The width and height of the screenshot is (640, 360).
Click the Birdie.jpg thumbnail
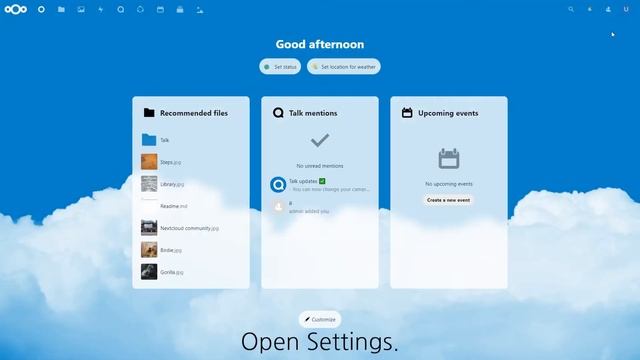(149, 250)
